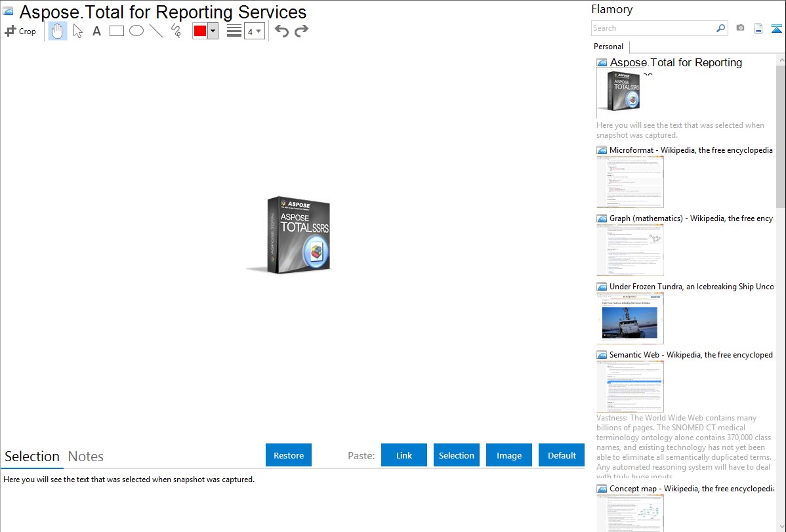Screen dimensions: 786x532
Task: Open the line width dropdown showing 4
Action: click(255, 31)
